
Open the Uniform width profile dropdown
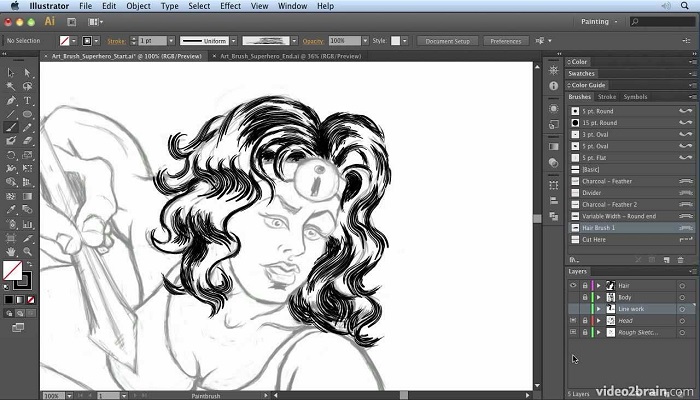tap(233, 41)
